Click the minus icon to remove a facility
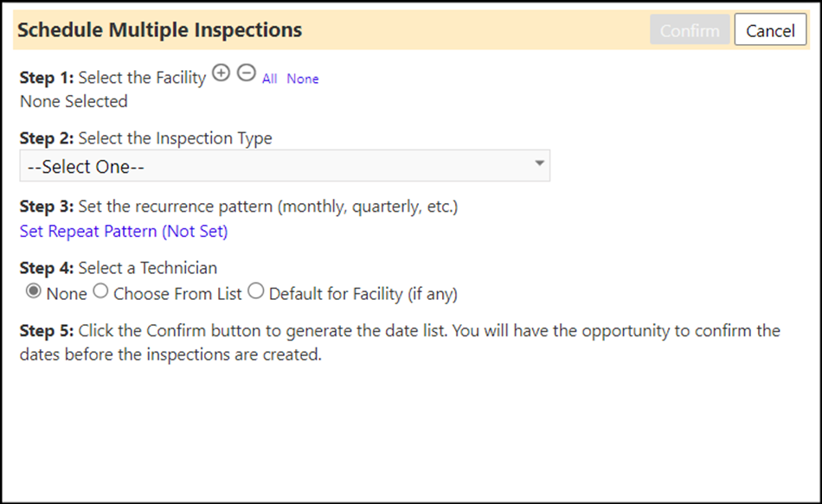This screenshot has height=504, width=822. click(x=247, y=73)
